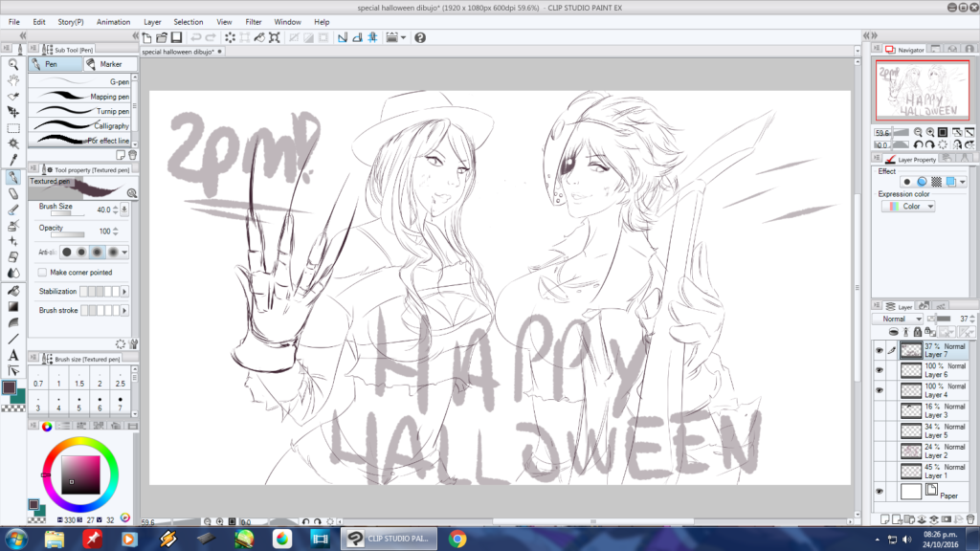
Task: Expand Stabilization setting arrow
Action: pos(124,291)
